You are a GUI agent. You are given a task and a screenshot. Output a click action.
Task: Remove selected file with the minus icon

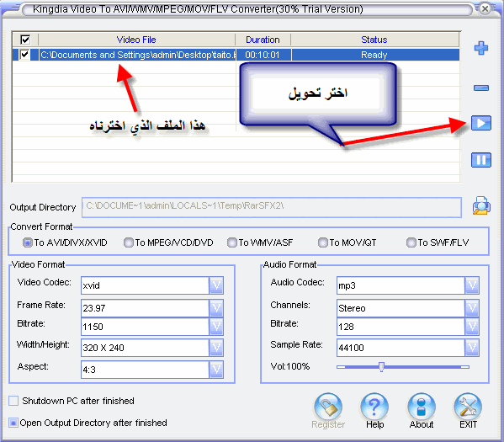[x=481, y=88]
